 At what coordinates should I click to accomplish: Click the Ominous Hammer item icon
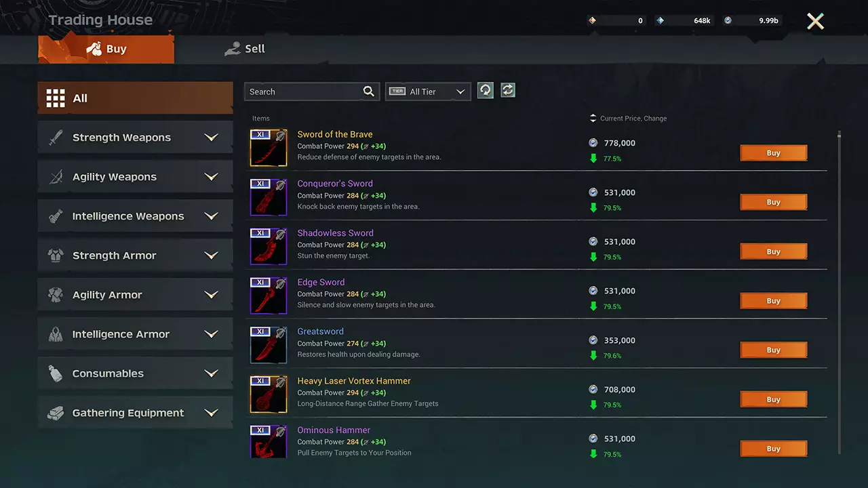(x=269, y=441)
